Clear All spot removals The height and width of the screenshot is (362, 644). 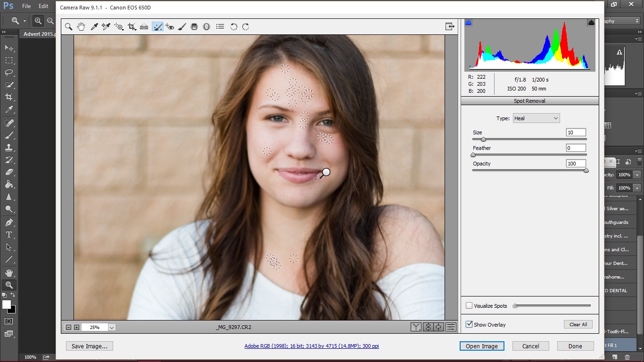point(578,324)
